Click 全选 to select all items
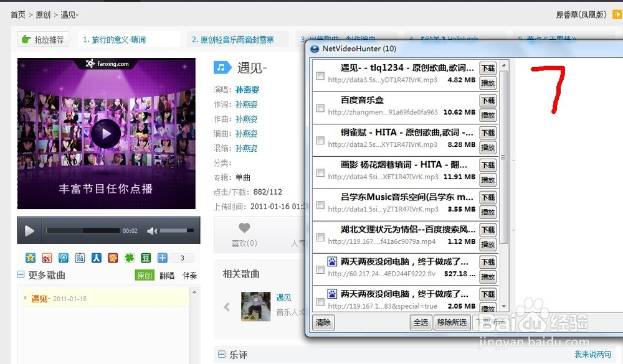Viewport: 623px width, 364px height. [421, 322]
